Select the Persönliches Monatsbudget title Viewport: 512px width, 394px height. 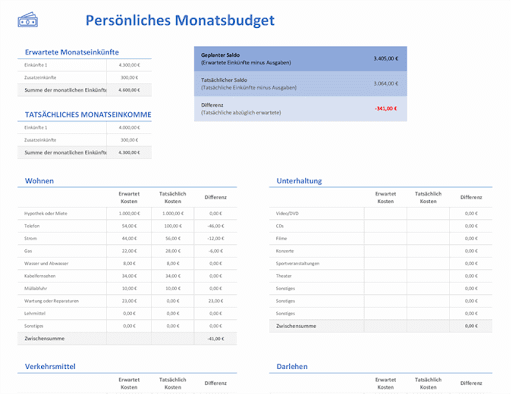(180, 20)
